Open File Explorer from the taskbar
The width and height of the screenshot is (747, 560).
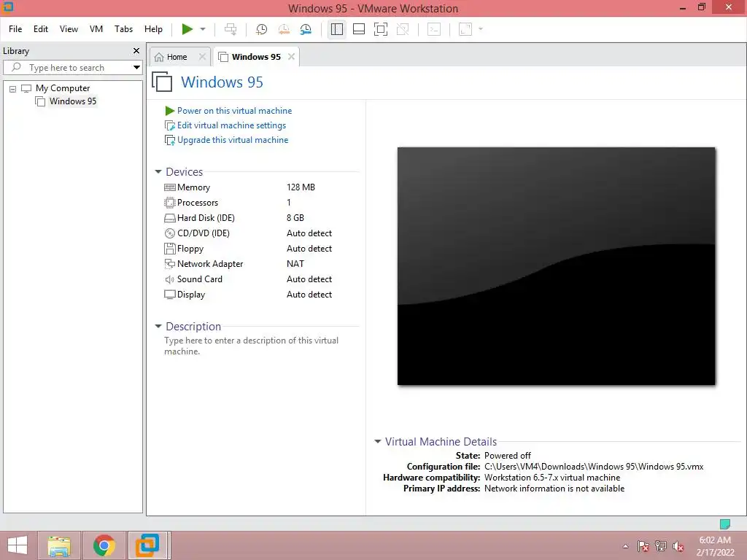click(x=59, y=545)
